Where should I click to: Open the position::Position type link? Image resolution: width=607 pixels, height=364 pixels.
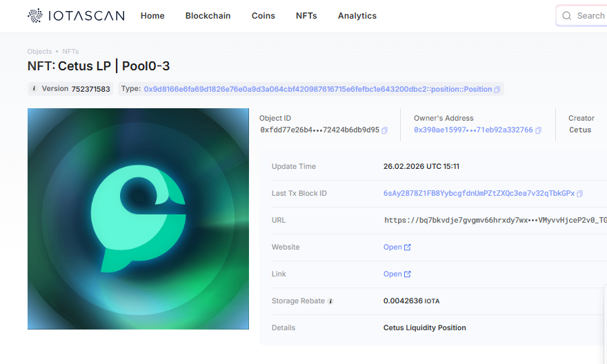tap(318, 89)
